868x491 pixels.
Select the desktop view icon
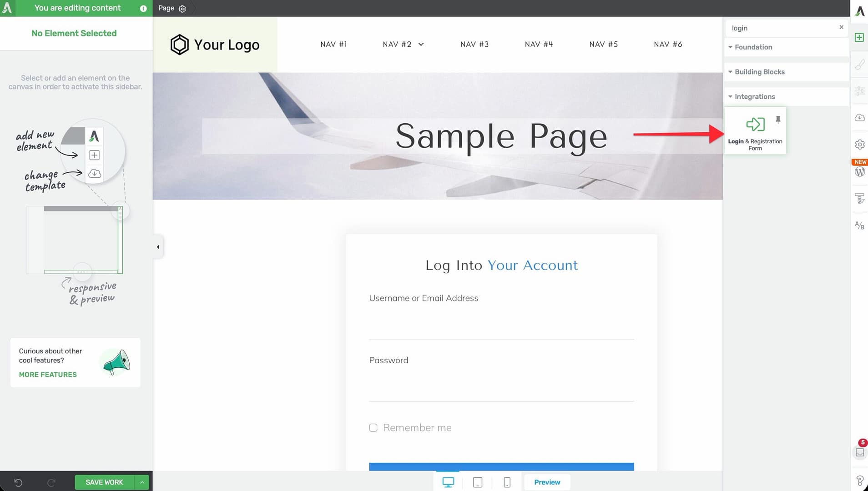point(448,482)
